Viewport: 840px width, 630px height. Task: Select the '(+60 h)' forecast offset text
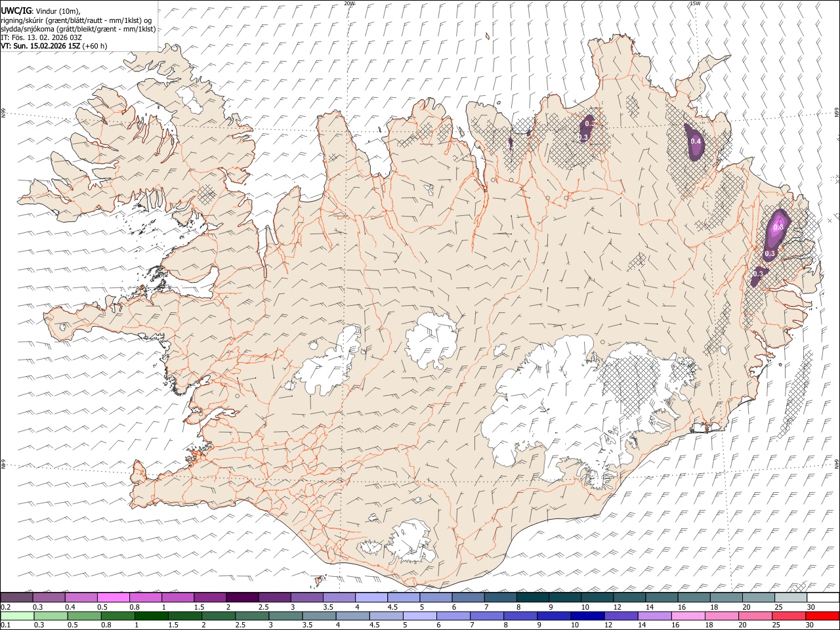tap(95, 46)
